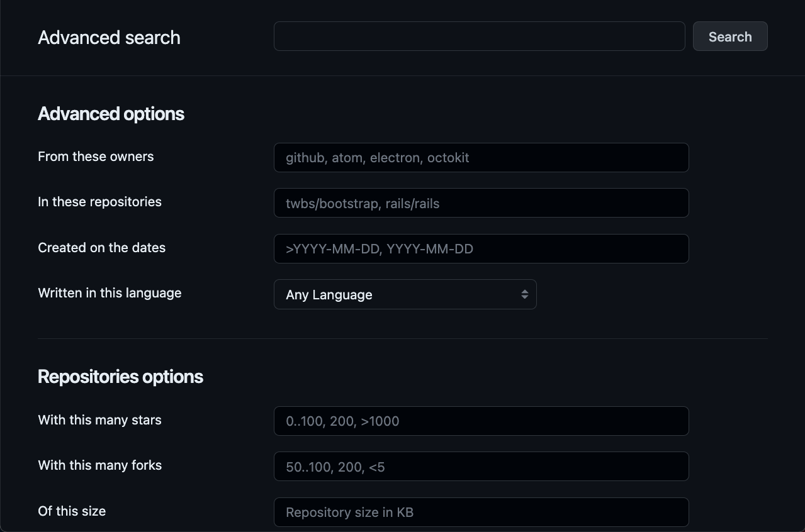Click the chevron icon on the language selector
The image size is (805, 532).
tap(524, 294)
